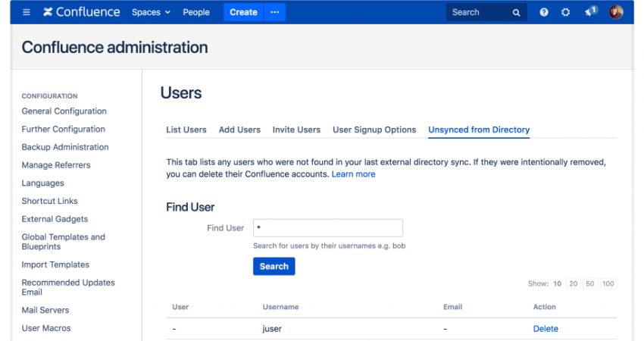Open Shortcut Links
The height and width of the screenshot is (341, 644).
(49, 201)
